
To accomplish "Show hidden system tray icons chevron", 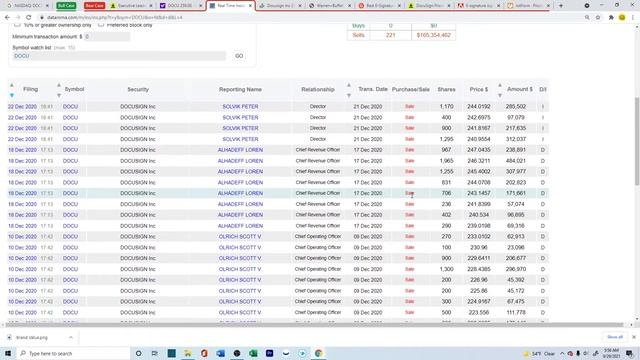I will pos(562,353).
